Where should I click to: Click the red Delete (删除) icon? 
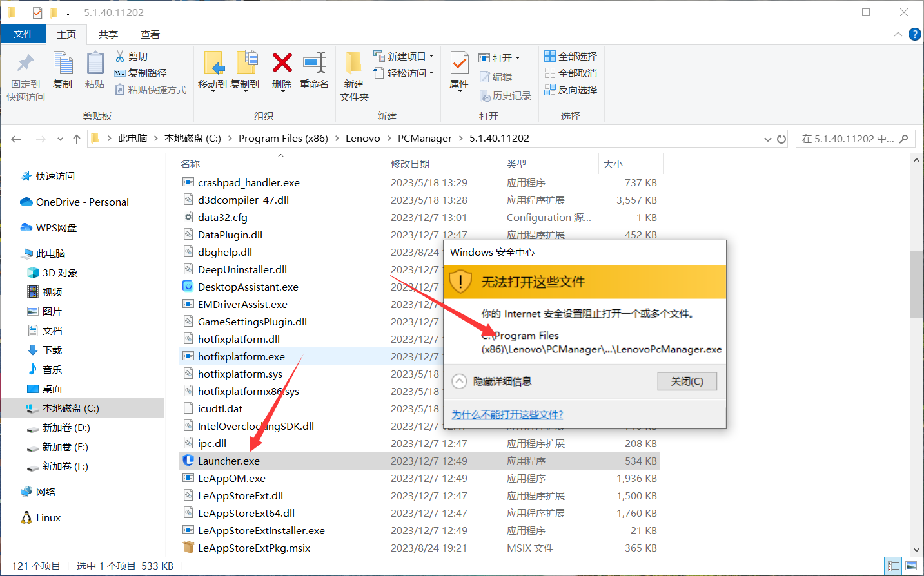pyautogui.click(x=282, y=63)
